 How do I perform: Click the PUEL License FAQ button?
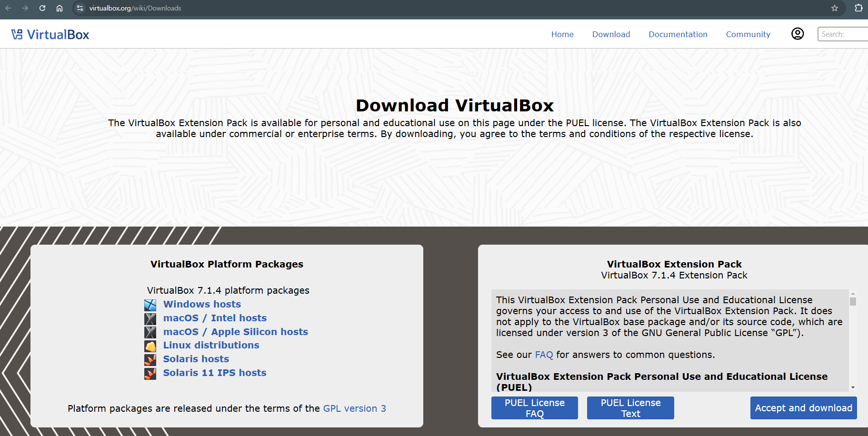pos(535,408)
